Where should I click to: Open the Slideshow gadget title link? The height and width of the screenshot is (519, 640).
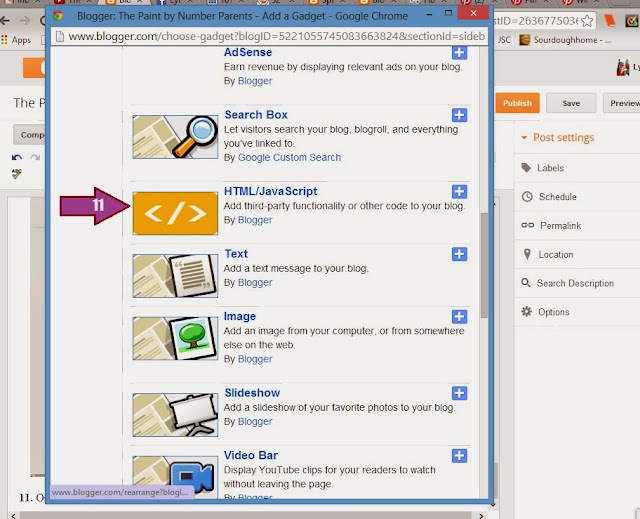(x=252, y=393)
